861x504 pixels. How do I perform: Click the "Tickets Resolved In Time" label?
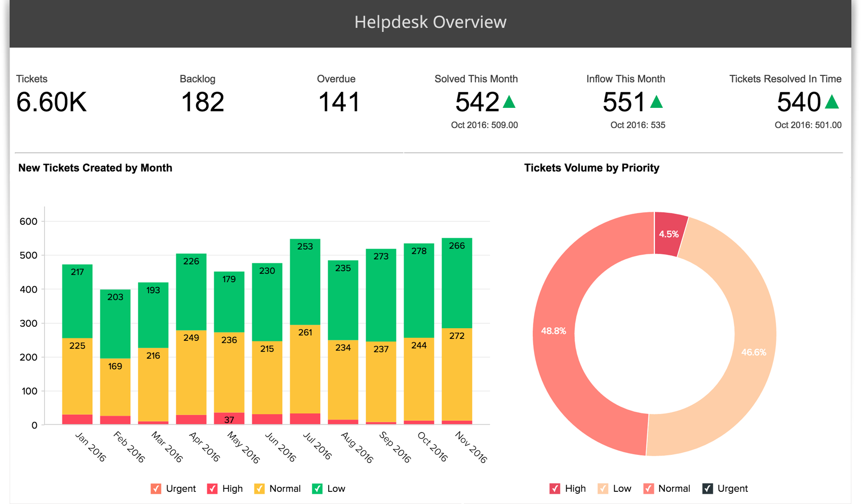pos(785,79)
